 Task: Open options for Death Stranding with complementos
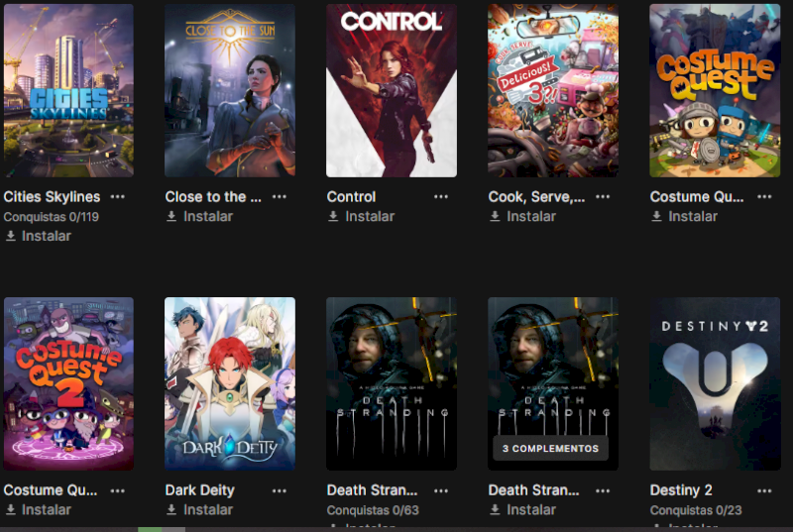(603, 490)
